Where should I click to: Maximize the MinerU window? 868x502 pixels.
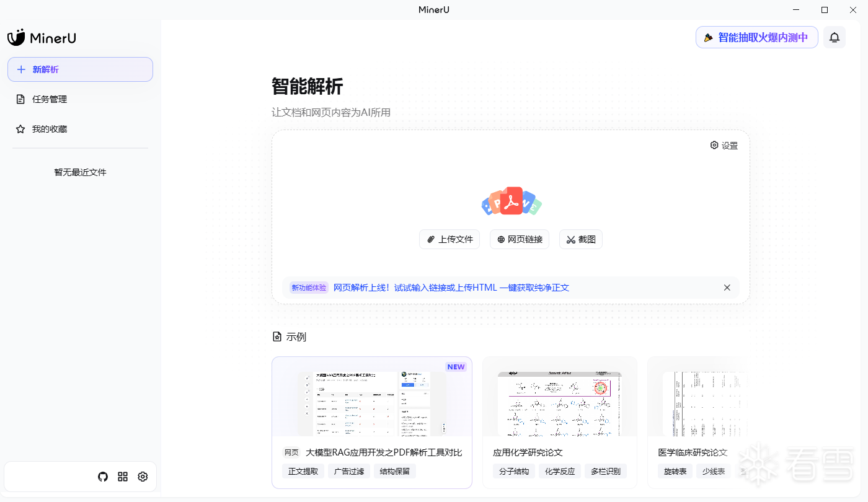825,9
